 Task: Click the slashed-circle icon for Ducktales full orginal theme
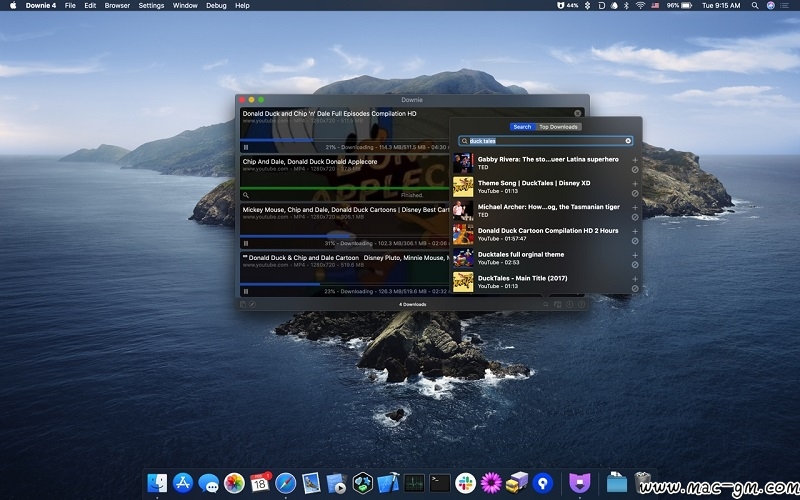tap(635, 265)
